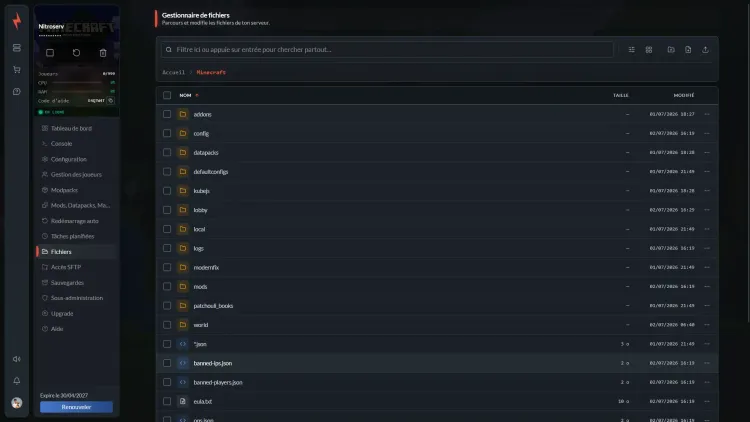Open the help icon in left rail

[x=17, y=91]
